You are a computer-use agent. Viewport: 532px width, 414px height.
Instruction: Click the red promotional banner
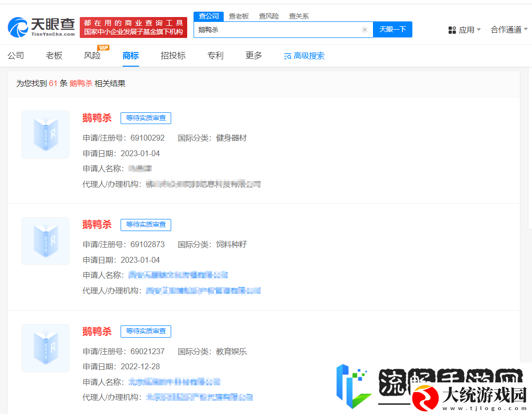coord(133,28)
